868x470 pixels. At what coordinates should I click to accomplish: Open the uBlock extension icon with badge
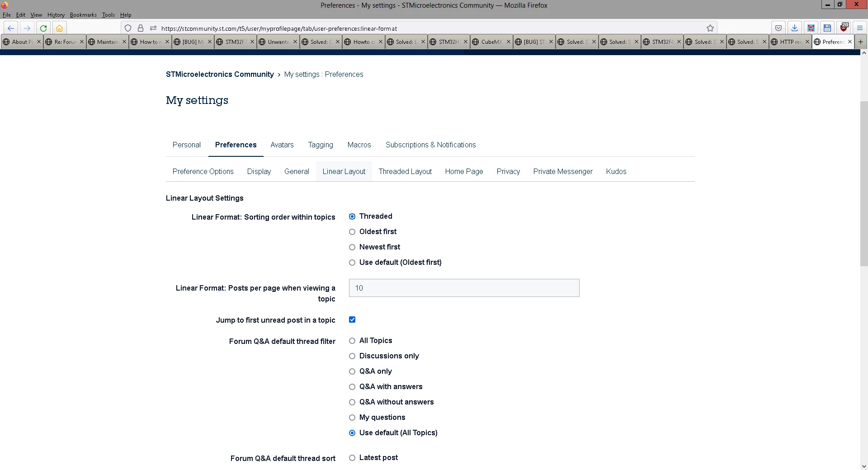tap(844, 28)
